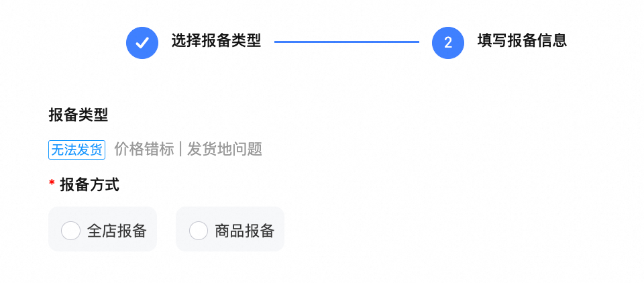Choose the 价格错标 report type
Viewport: 644px width, 283px height.
pyautogui.click(x=144, y=150)
